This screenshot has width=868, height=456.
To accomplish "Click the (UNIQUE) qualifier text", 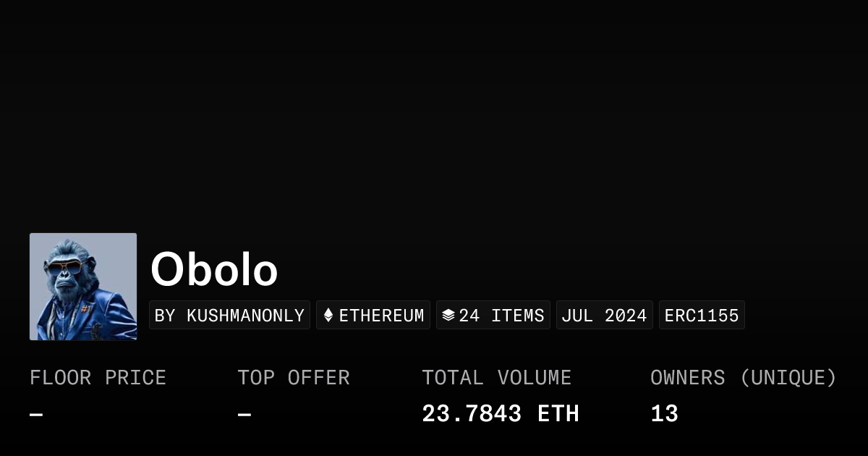I will [788, 378].
